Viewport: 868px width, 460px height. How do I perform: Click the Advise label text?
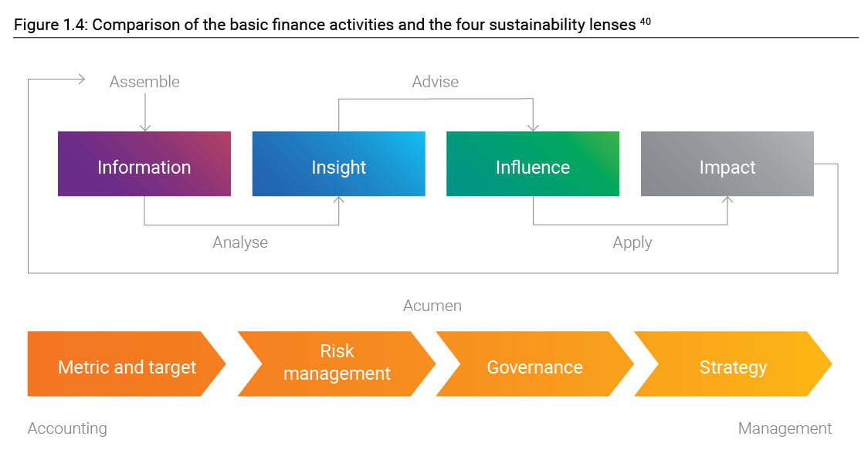pyautogui.click(x=435, y=82)
